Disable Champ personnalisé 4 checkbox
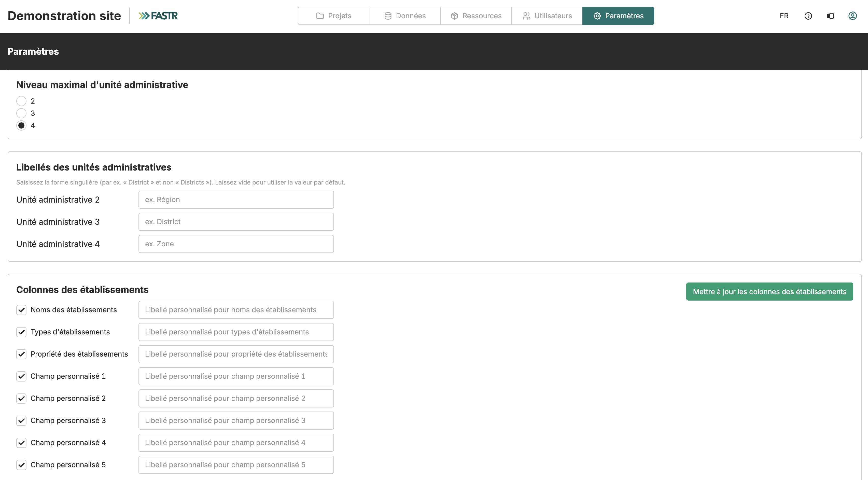The image size is (868, 480). (21, 443)
